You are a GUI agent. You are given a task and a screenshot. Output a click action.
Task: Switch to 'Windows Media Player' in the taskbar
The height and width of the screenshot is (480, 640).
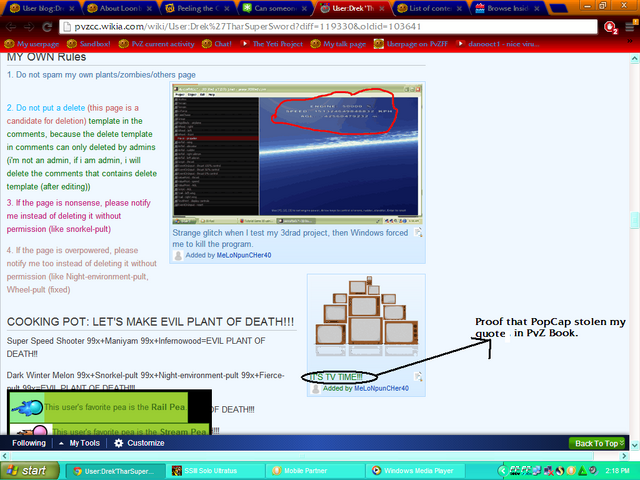point(415,471)
